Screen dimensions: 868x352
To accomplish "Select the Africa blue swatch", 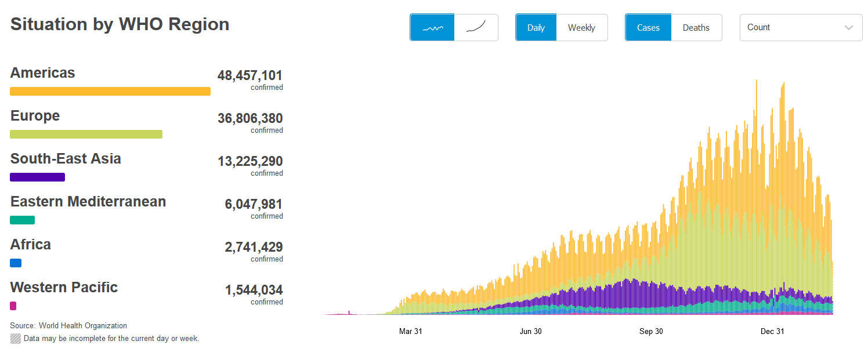I will point(16,263).
